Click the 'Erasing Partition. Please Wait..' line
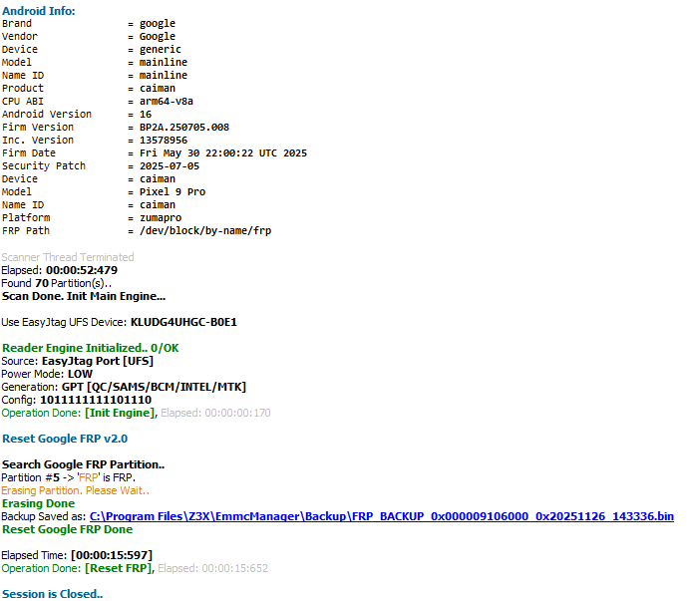The height and width of the screenshot is (601, 700). click(x=76, y=490)
